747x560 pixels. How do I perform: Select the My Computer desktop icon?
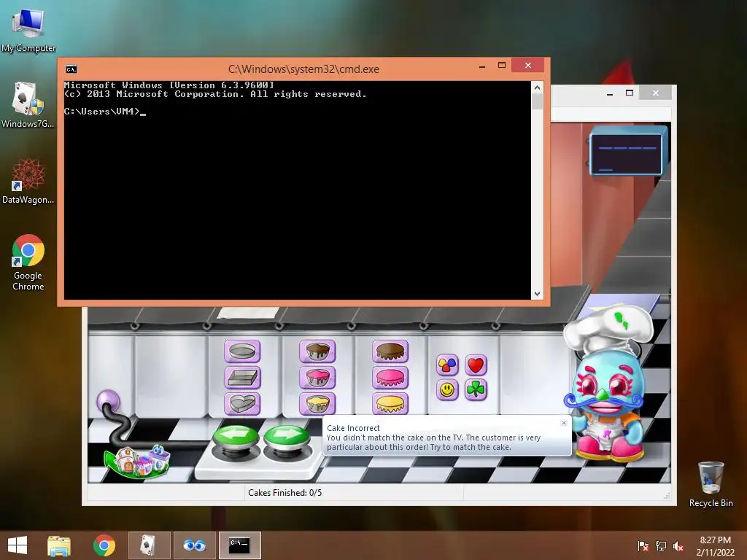[x=28, y=30]
